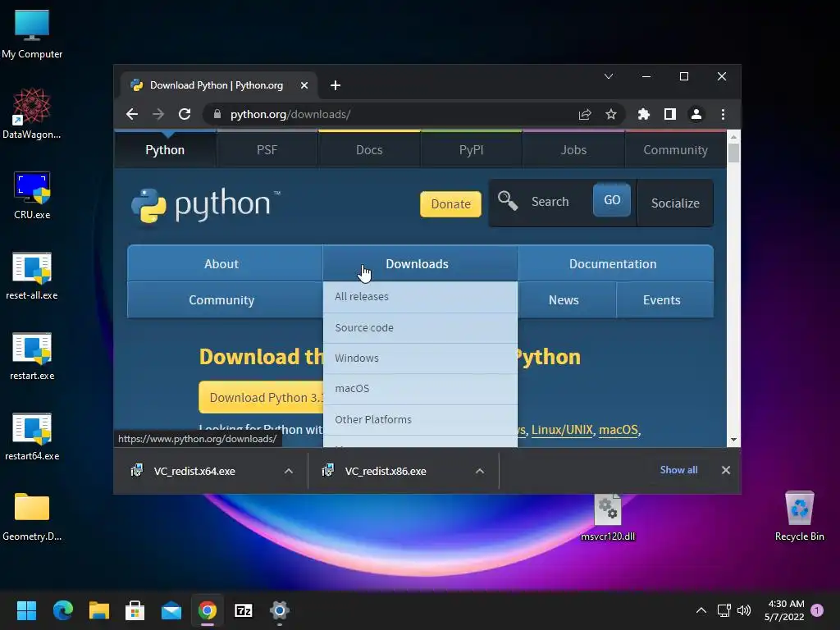Viewport: 840px width, 630px height.
Task: Open the Windows Start menu
Action: coord(26,610)
